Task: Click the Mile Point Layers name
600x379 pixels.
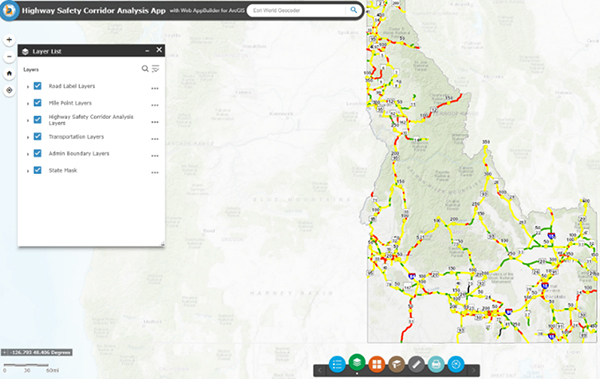Action: [70, 103]
